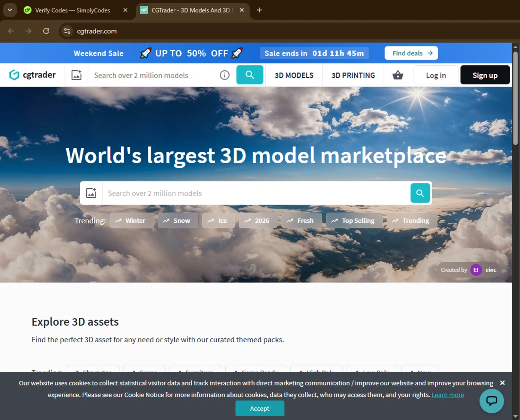Reload the cgtrader page
520x420 pixels.
pyautogui.click(x=46, y=31)
